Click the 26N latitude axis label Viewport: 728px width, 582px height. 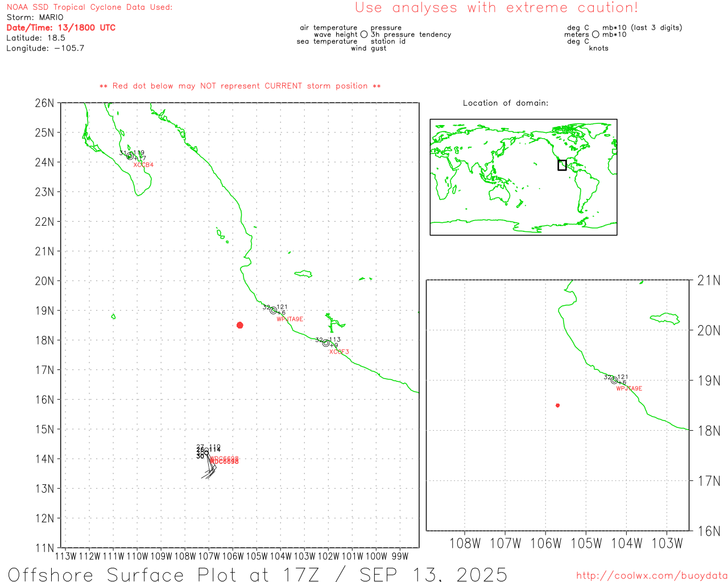(45, 103)
